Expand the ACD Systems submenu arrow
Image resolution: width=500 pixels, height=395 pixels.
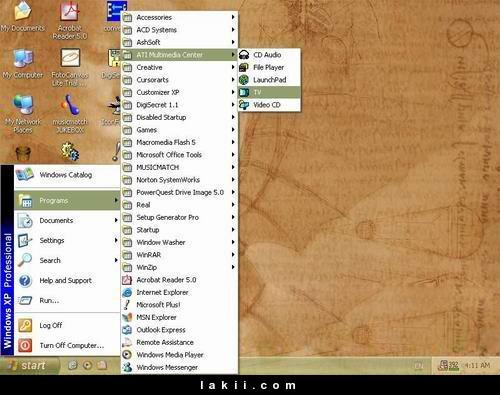pyautogui.click(x=233, y=30)
